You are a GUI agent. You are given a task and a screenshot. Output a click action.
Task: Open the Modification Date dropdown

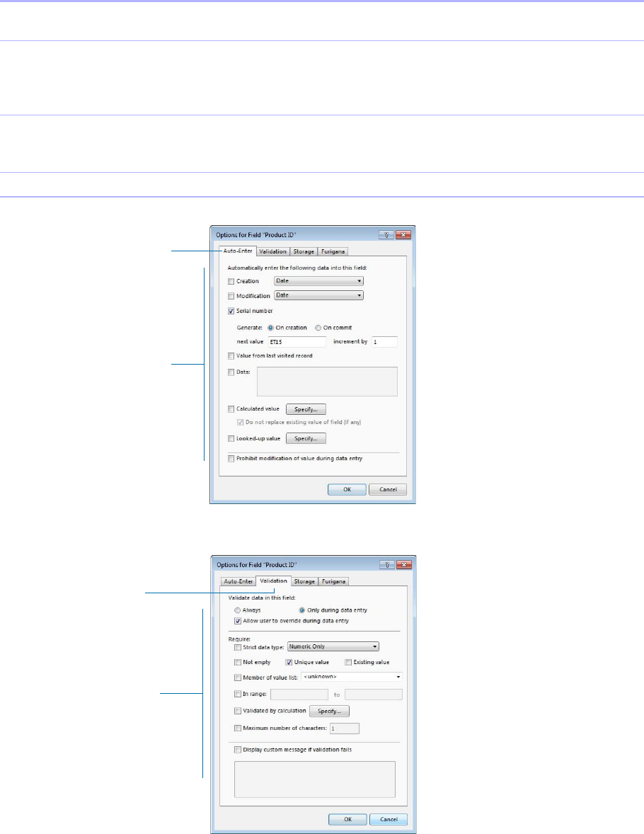(318, 295)
